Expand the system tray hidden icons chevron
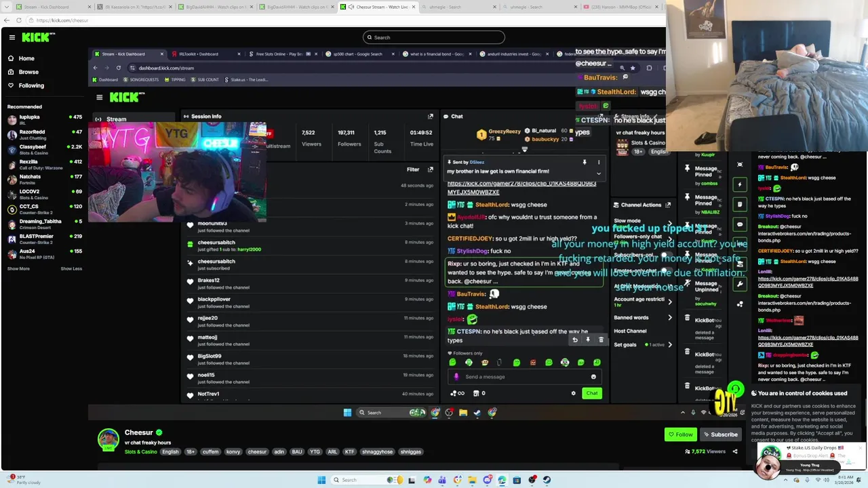The image size is (868, 488). 786,480
